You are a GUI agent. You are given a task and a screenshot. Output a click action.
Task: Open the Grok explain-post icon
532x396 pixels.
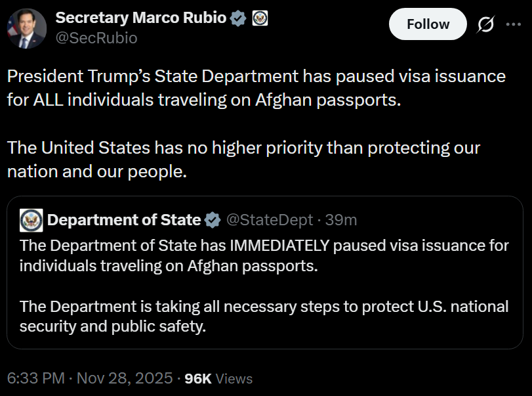click(486, 25)
